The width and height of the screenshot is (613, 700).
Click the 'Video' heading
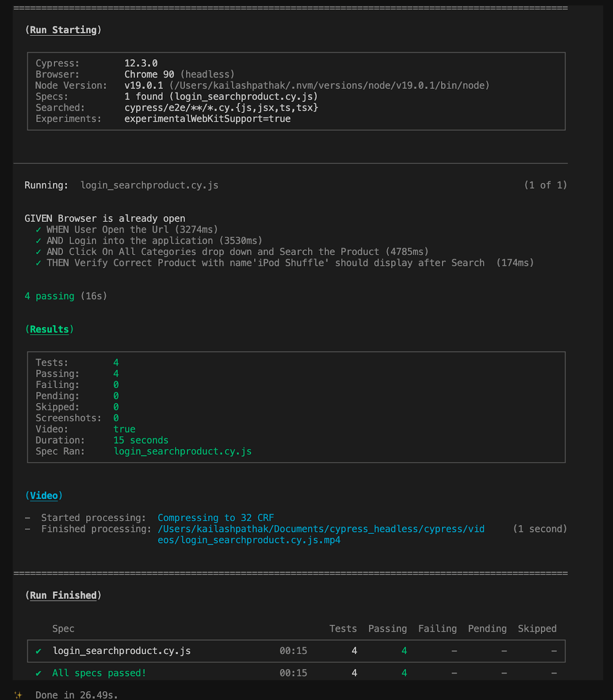click(44, 496)
